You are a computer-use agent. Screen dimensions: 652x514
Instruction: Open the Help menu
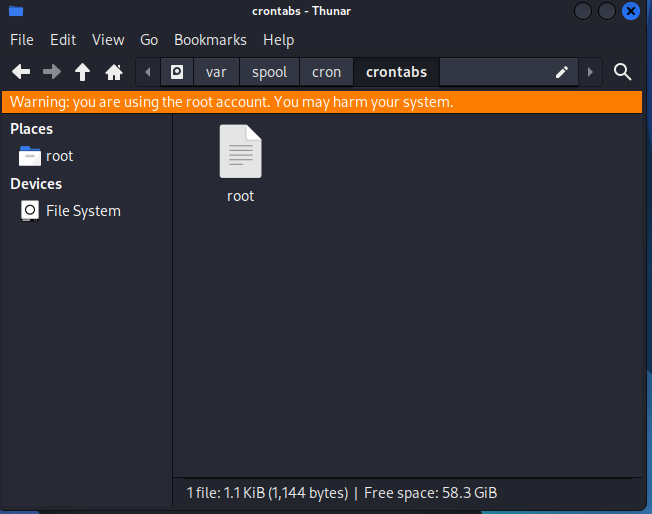point(279,40)
